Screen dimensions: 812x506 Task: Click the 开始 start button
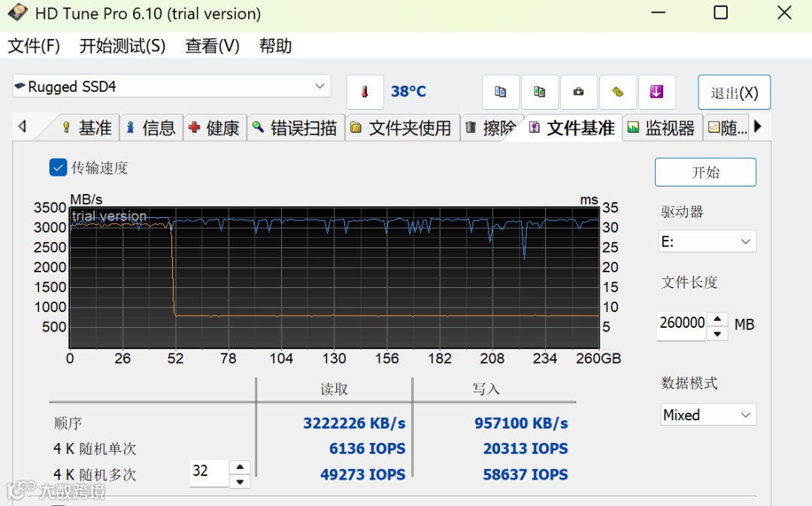[x=705, y=171]
